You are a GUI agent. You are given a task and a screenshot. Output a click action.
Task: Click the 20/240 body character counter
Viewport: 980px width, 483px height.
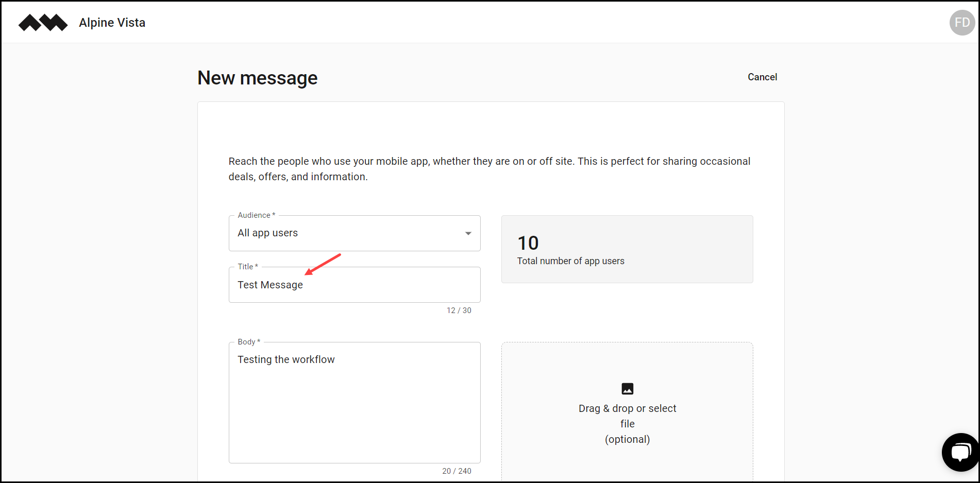point(457,470)
